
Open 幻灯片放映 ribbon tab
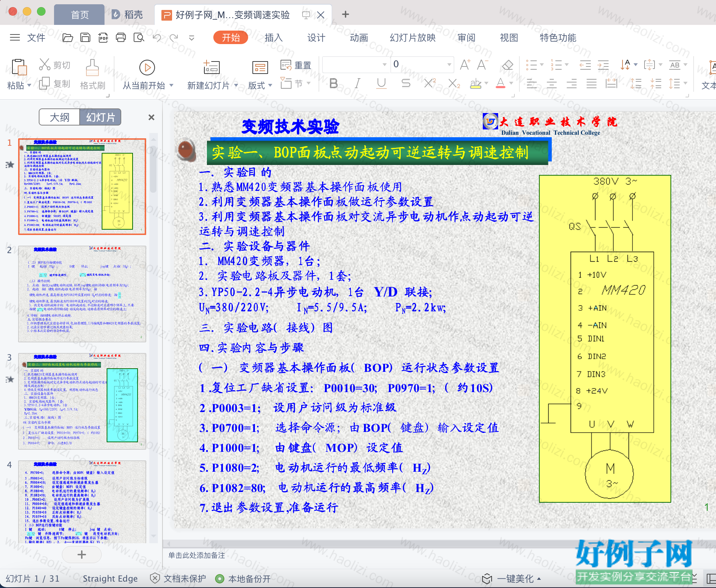tap(412, 37)
